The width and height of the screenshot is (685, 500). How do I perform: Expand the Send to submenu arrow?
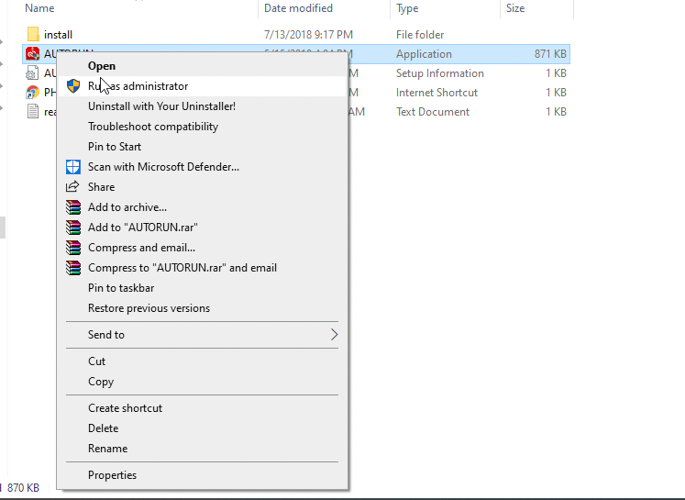click(x=334, y=335)
